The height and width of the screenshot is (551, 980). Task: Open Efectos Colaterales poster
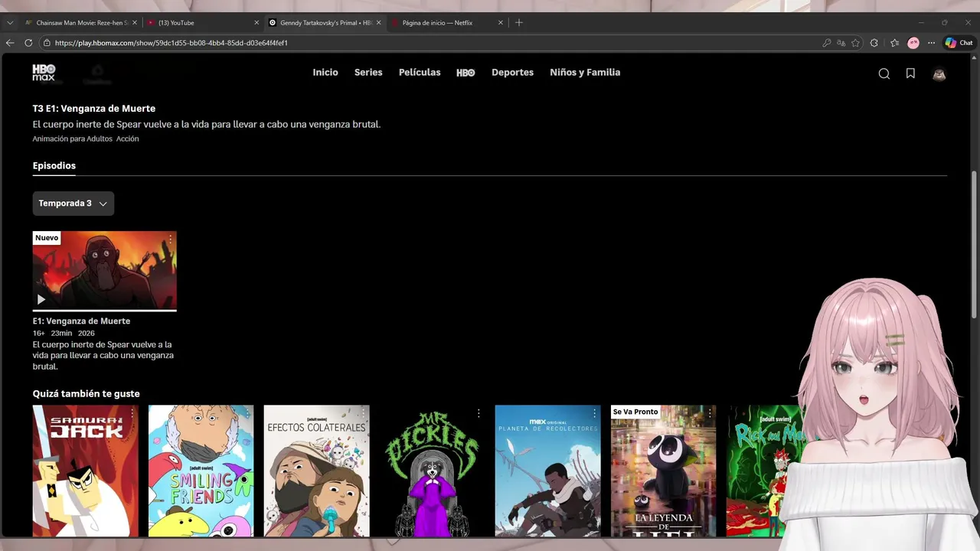[316, 471]
